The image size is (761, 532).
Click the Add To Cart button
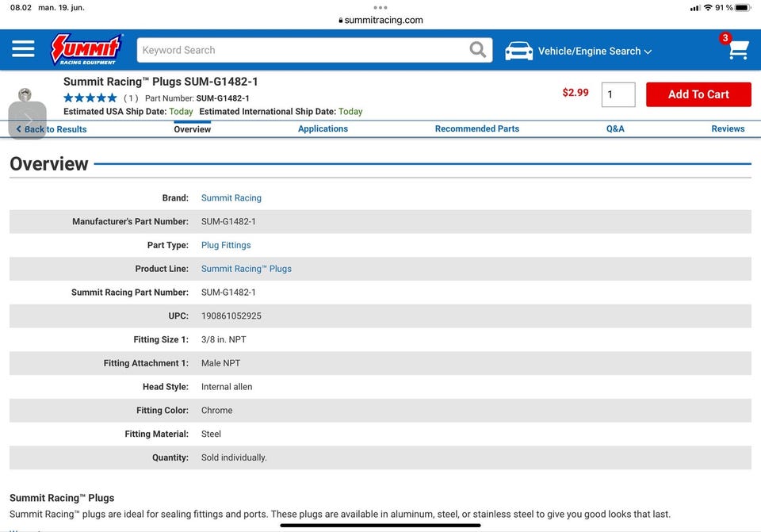(698, 94)
